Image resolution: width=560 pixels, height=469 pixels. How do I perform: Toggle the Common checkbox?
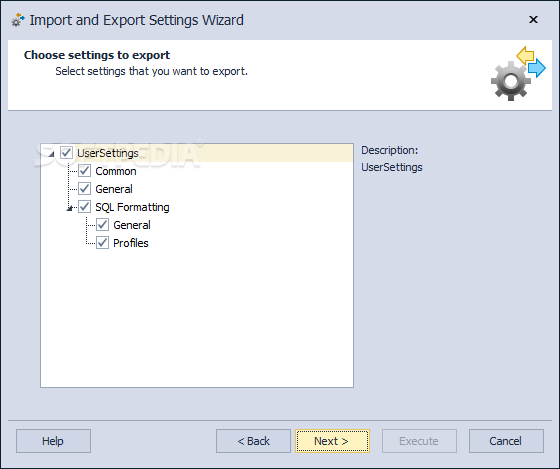85,171
